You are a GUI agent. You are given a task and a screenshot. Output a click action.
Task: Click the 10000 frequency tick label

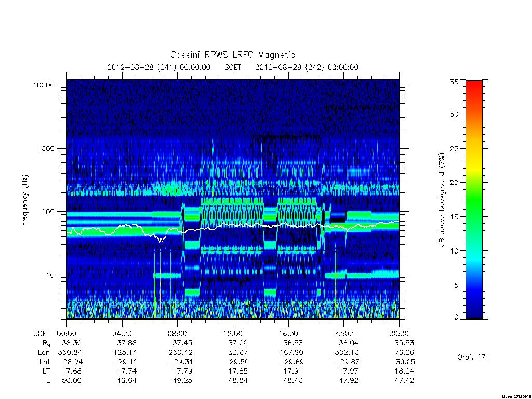(x=44, y=85)
